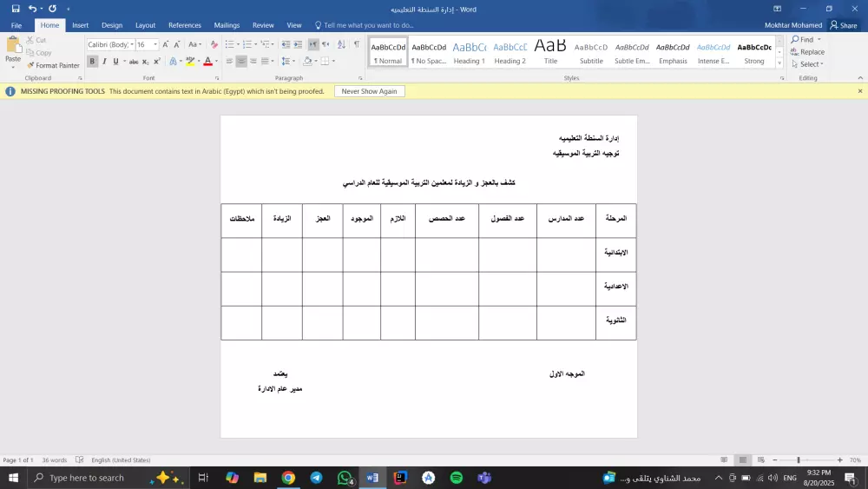Screen dimensions: 868x489
Task: Switch to the Insert tab
Action: tap(80, 25)
